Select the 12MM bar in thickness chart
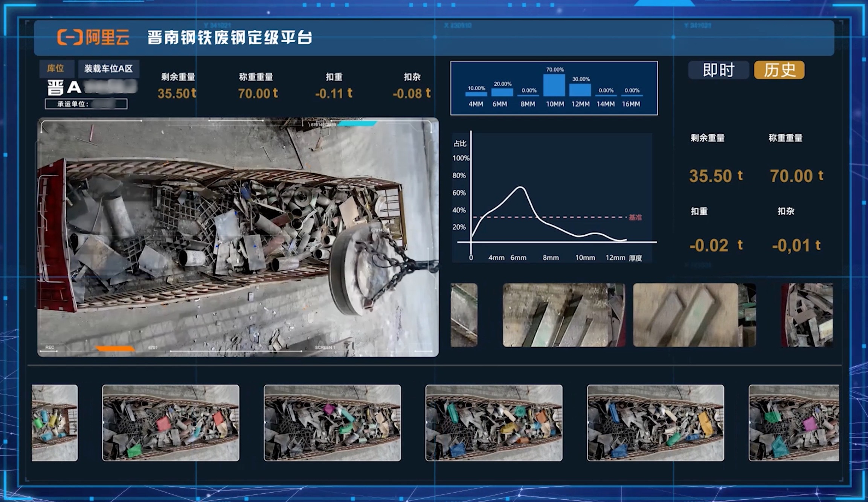The height and width of the screenshot is (502, 868). pos(580,90)
